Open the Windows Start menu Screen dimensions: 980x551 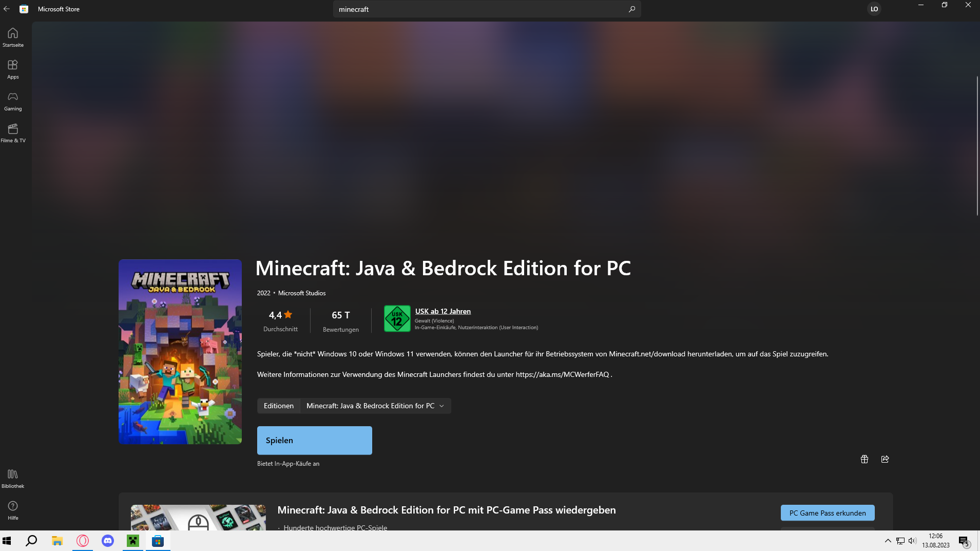tap(7, 541)
